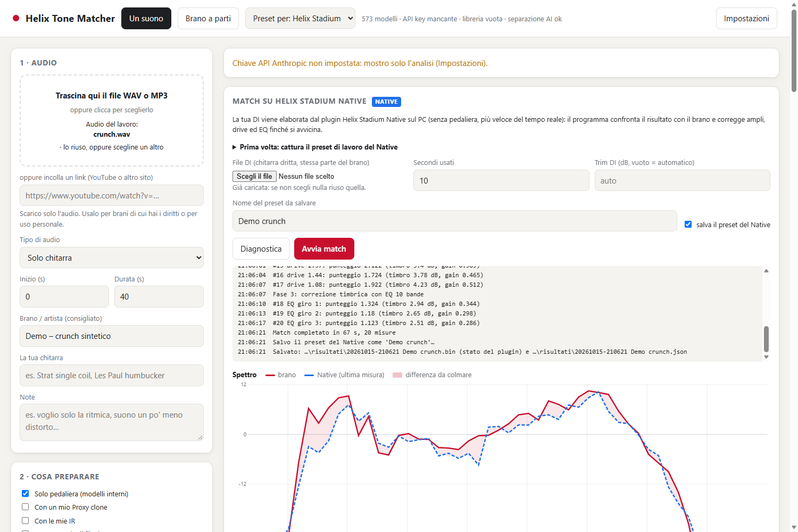This screenshot has height=532, width=798.
Task: Check Con le mie IR
Action: point(25,521)
